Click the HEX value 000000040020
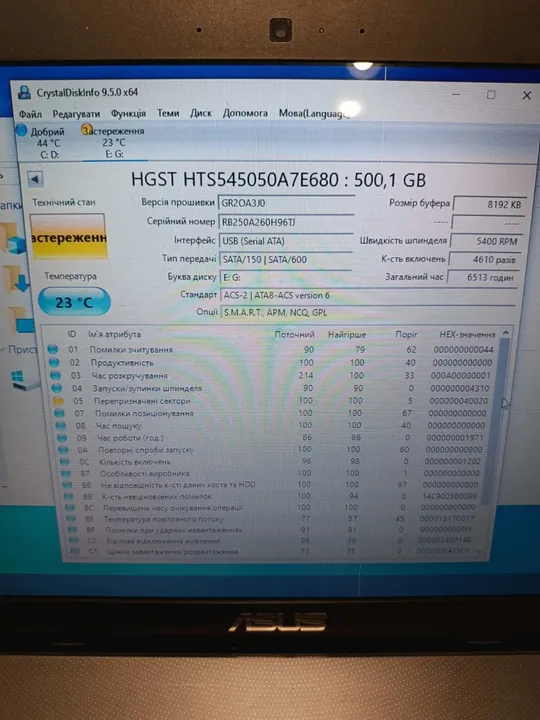 pos(458,401)
